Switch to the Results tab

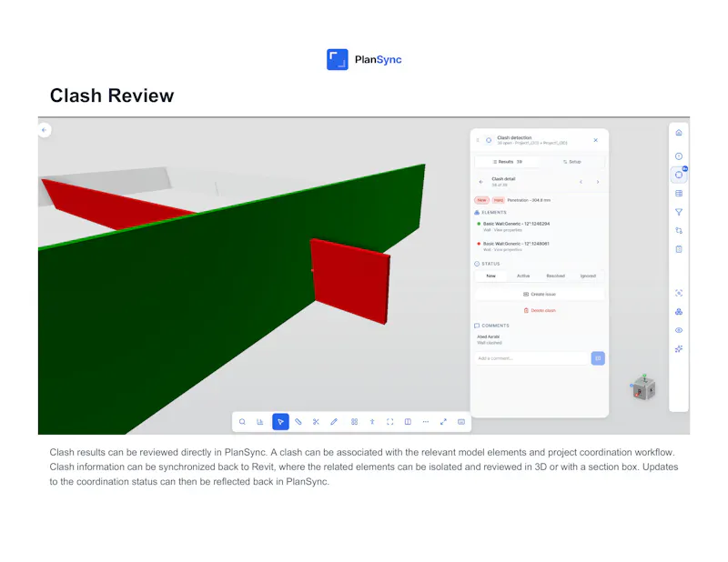[x=508, y=162]
